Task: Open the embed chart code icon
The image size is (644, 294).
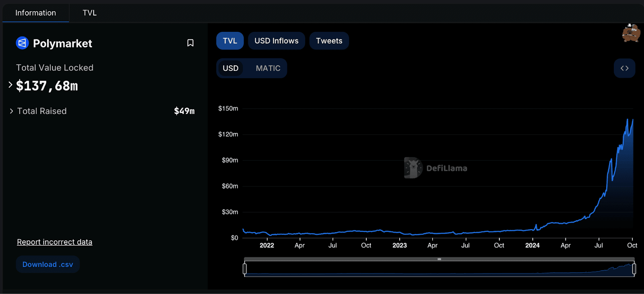Action: coord(624,68)
